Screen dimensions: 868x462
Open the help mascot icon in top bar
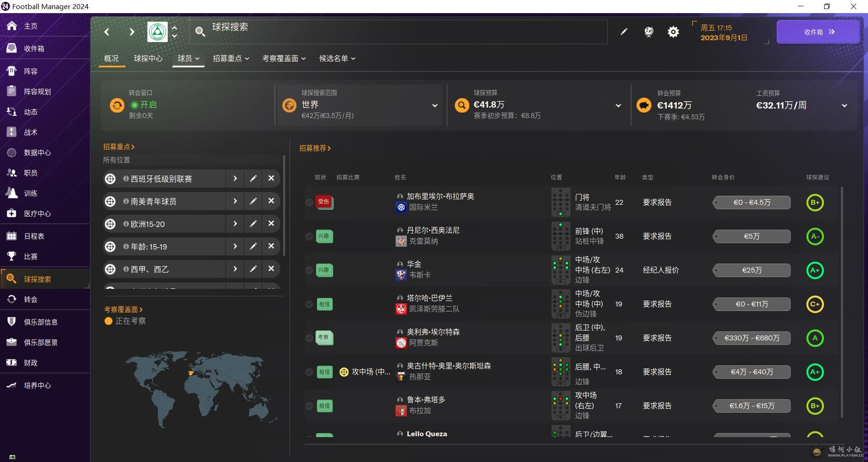(649, 32)
